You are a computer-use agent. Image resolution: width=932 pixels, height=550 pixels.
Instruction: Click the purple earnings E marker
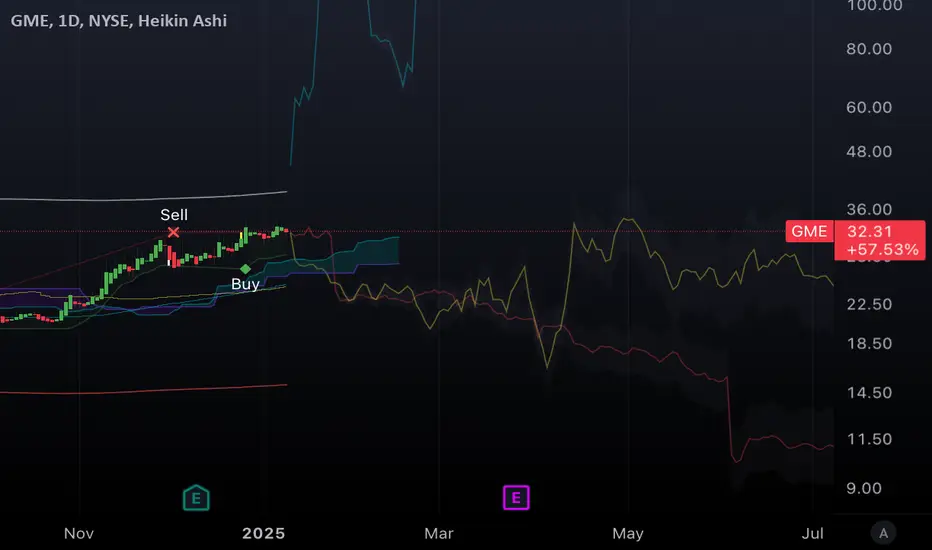coord(516,498)
